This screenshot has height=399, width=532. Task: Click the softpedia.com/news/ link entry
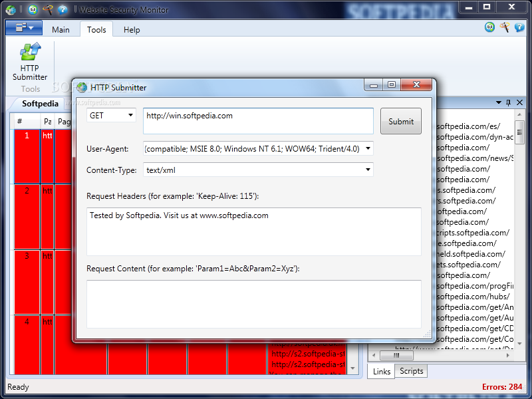tap(475, 158)
